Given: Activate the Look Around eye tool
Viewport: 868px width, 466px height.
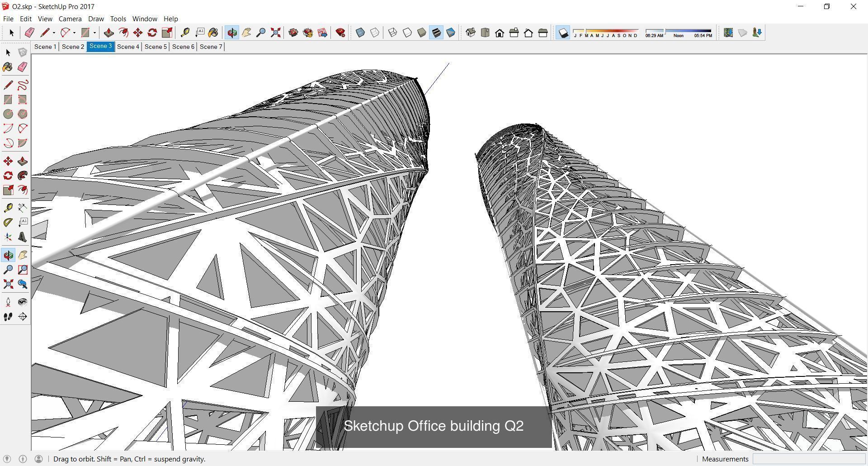Looking at the screenshot, I should click(x=22, y=302).
